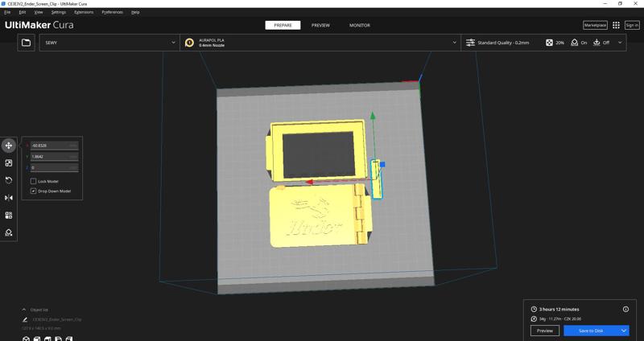Screen dimensions: 644x341
Task: Switch to the MONITOR stage tab
Action: coord(359,26)
